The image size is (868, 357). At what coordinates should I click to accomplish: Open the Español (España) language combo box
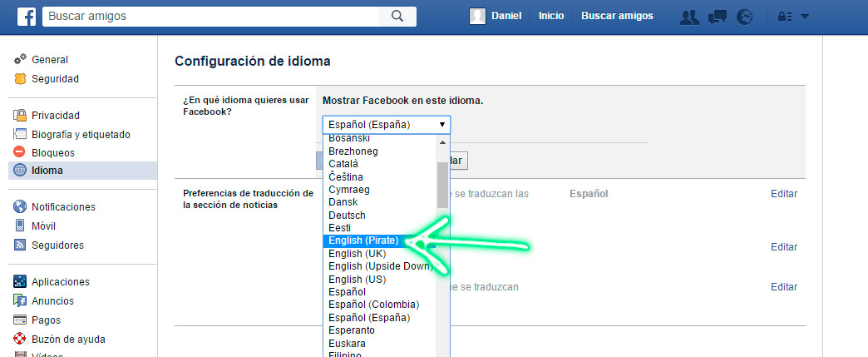(x=387, y=125)
